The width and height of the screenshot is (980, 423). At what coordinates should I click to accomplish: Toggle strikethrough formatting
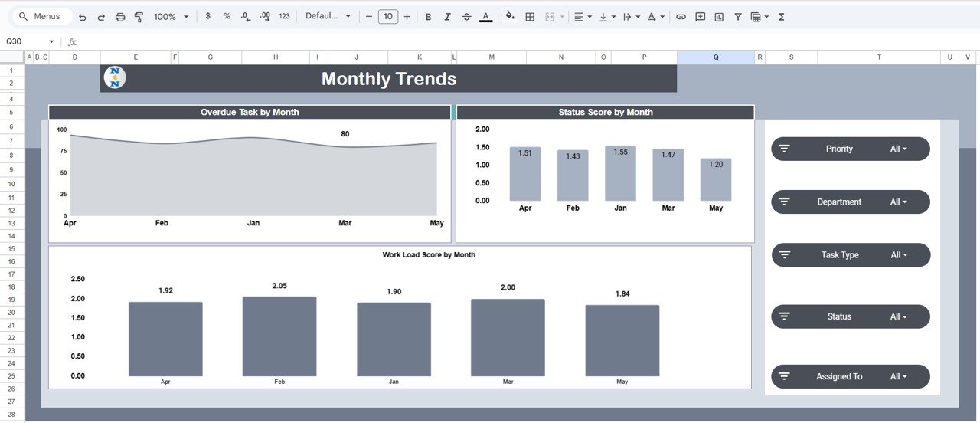tap(466, 17)
